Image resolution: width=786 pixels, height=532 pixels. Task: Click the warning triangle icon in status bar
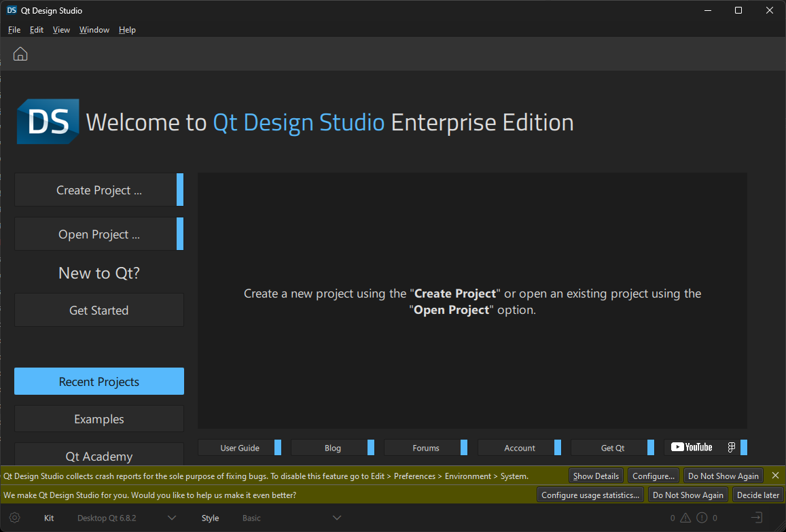(x=685, y=518)
